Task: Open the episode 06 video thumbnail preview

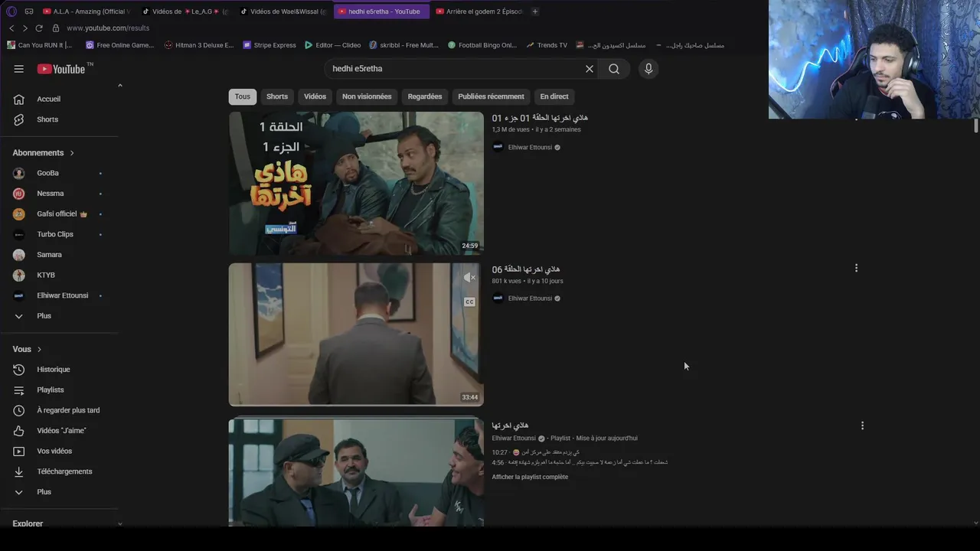Action: point(356,334)
